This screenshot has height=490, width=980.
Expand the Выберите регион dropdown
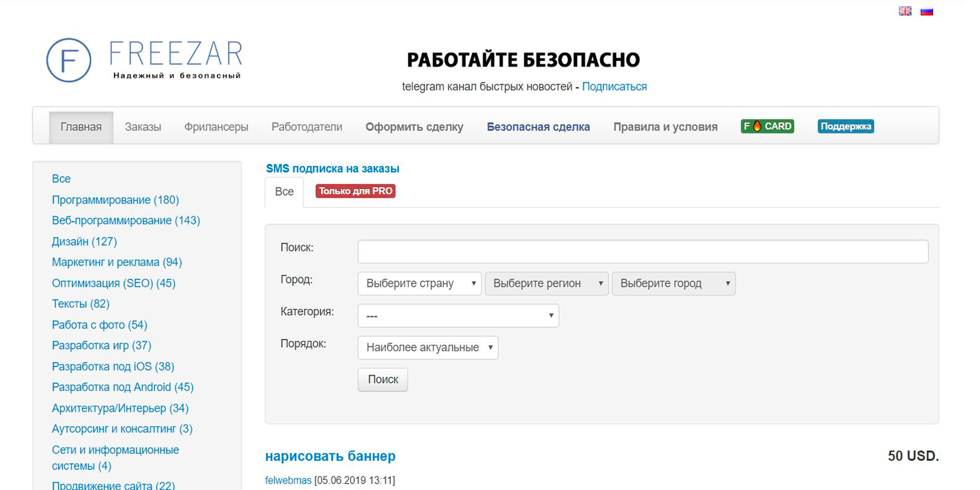[x=547, y=283]
